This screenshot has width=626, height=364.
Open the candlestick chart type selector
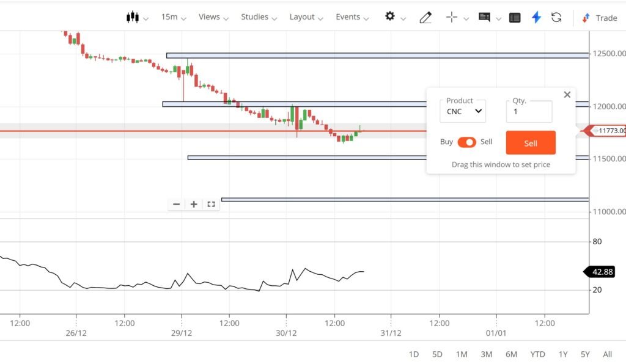pyautogui.click(x=133, y=17)
